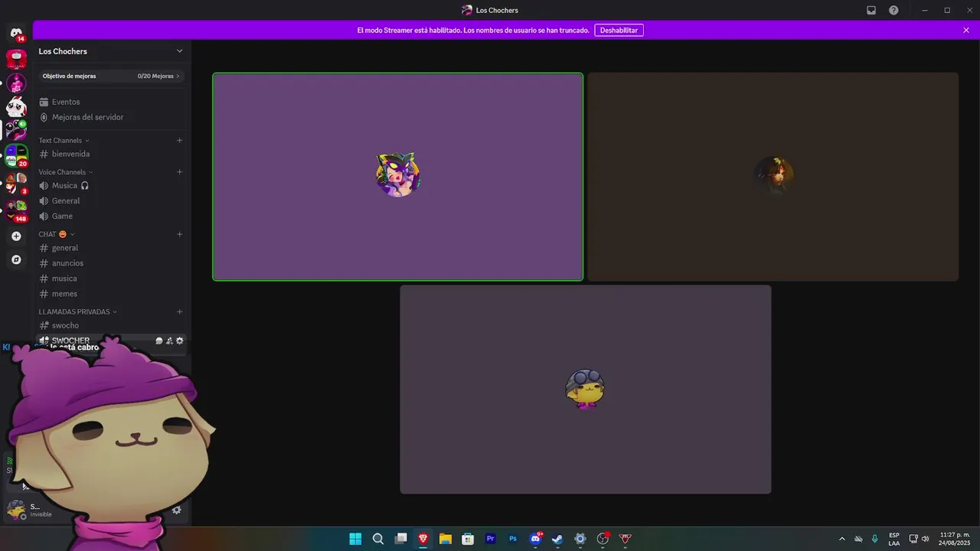
Task: Focus the gray participant tile with yellow avatar
Action: pyautogui.click(x=585, y=390)
